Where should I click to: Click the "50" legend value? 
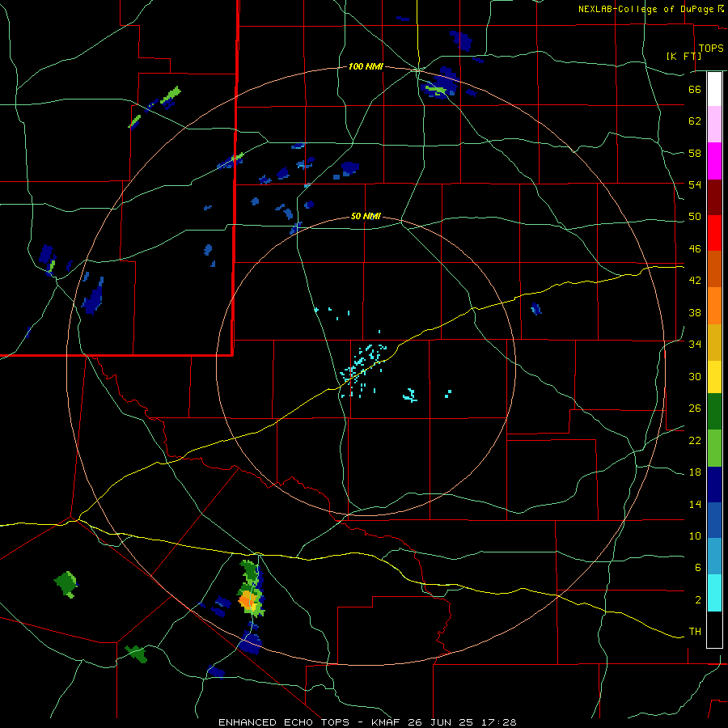(695, 217)
